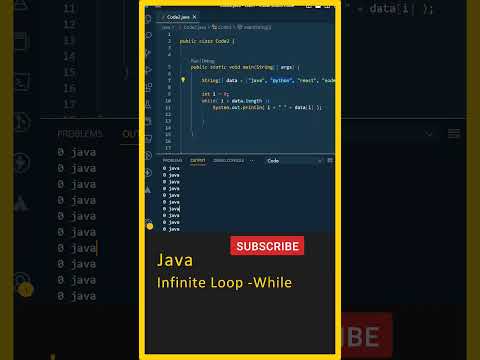Click the Code2 class breadcrumb
Screen dimensions: 480x360
pyautogui.click(x=222, y=27)
